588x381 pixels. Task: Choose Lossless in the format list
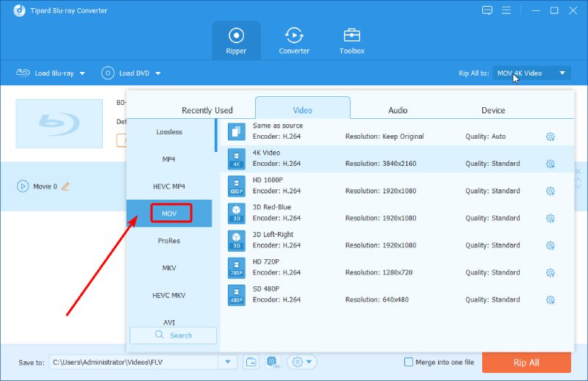[169, 132]
